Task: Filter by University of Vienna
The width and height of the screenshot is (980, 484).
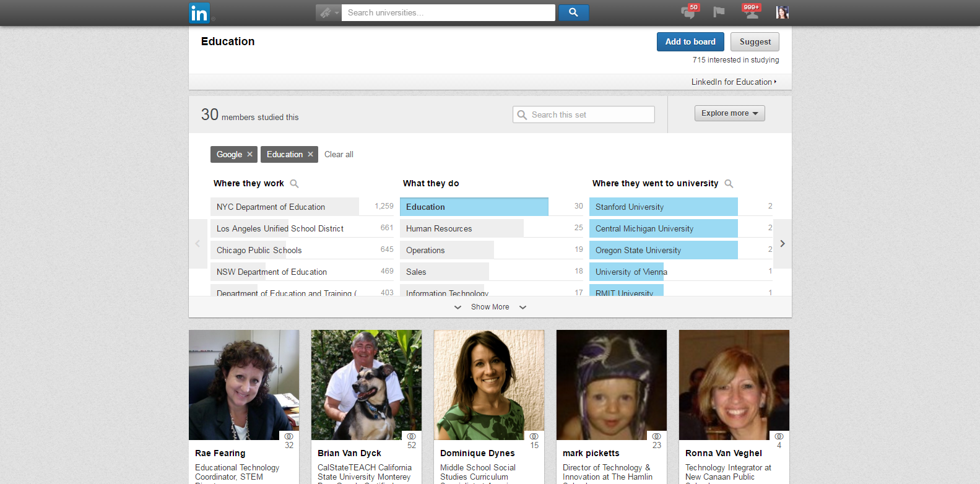Action: (x=681, y=272)
